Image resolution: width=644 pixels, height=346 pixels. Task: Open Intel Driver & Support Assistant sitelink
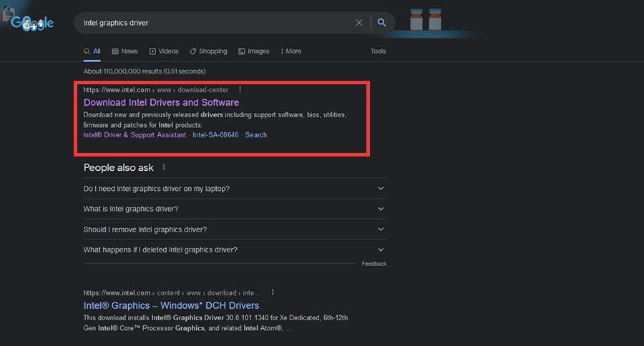(135, 135)
